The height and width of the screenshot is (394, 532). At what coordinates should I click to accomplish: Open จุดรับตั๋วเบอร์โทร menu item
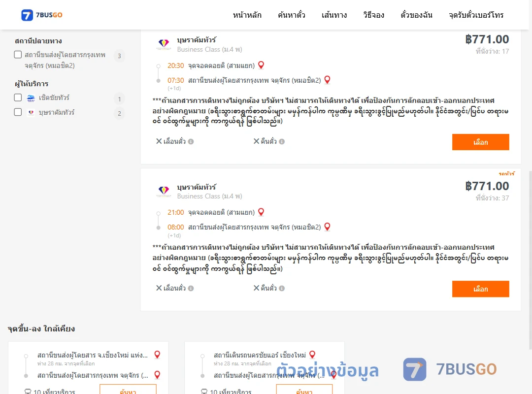[476, 15]
